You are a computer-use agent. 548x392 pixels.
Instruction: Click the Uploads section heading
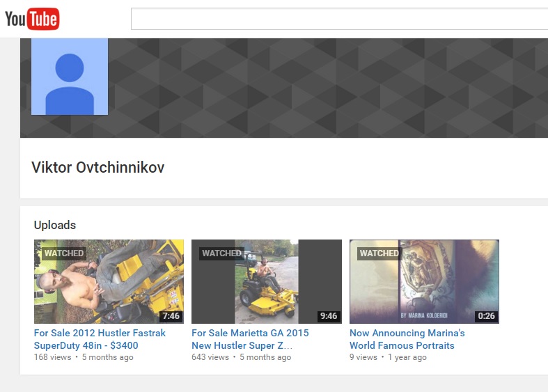click(x=55, y=225)
